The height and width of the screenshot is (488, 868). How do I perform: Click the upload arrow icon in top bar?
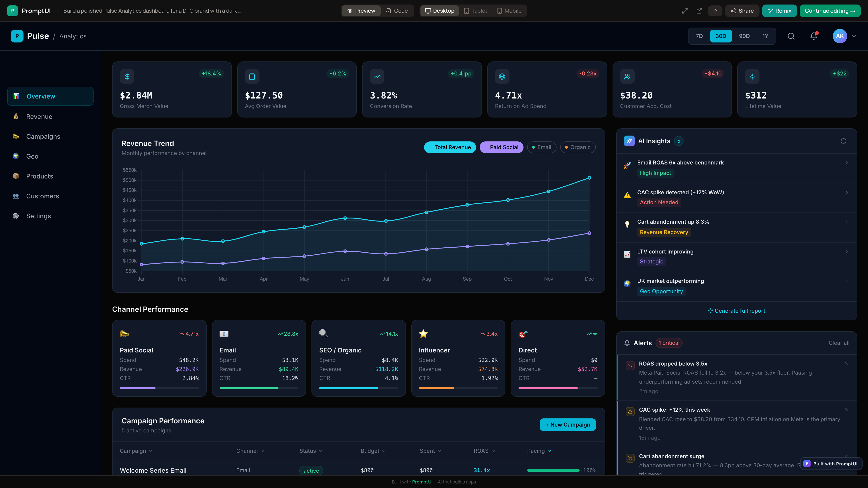click(715, 11)
